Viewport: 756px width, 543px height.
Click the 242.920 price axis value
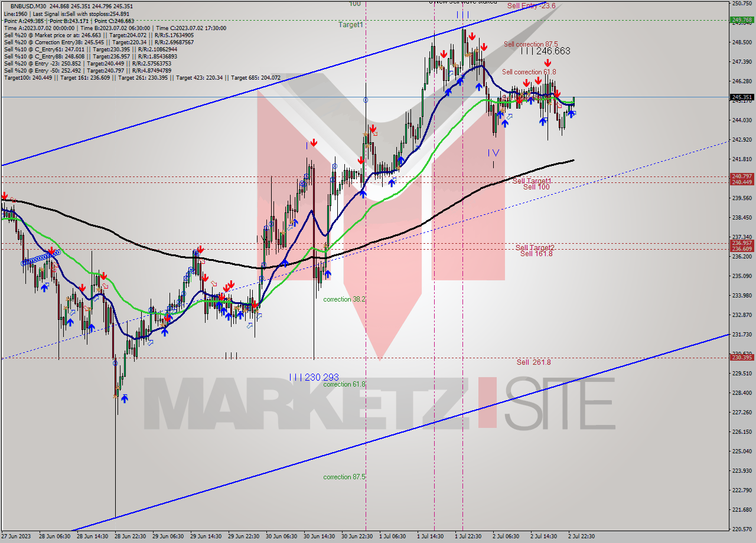coord(742,140)
